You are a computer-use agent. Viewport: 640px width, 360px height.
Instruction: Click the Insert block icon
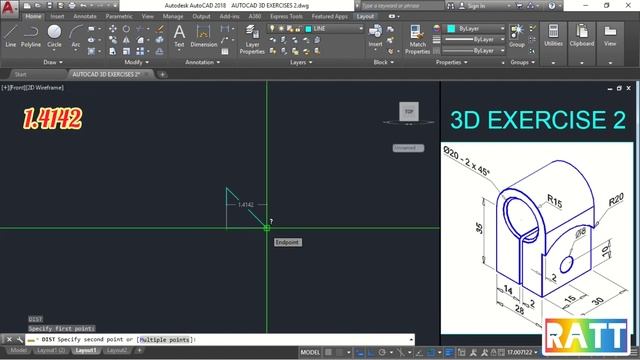[375, 36]
